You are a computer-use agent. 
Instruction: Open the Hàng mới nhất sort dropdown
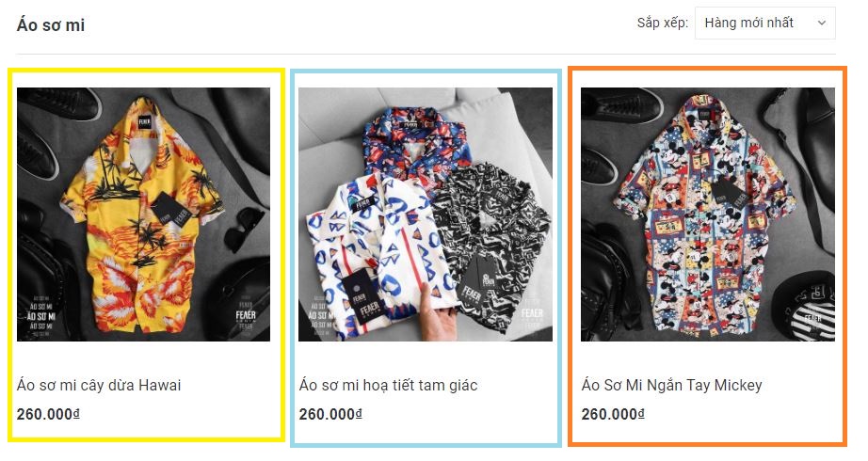point(764,24)
